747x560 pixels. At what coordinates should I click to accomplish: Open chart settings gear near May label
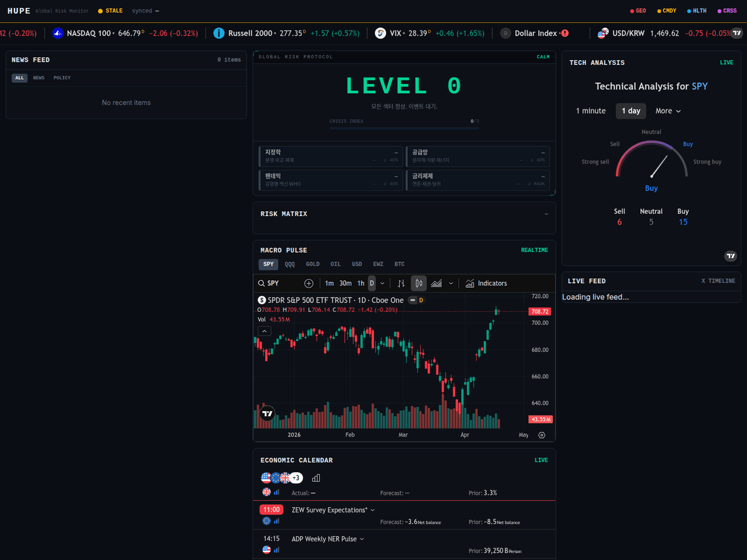(542, 435)
